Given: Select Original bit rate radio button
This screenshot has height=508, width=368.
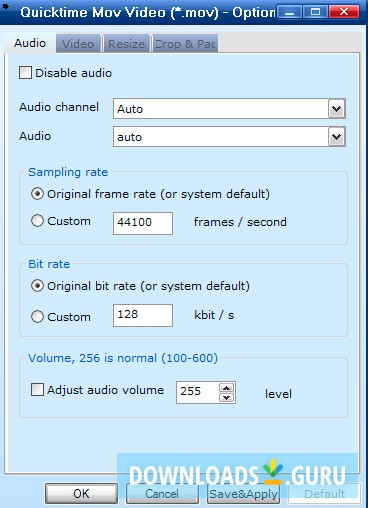Looking at the screenshot, I should [x=37, y=286].
